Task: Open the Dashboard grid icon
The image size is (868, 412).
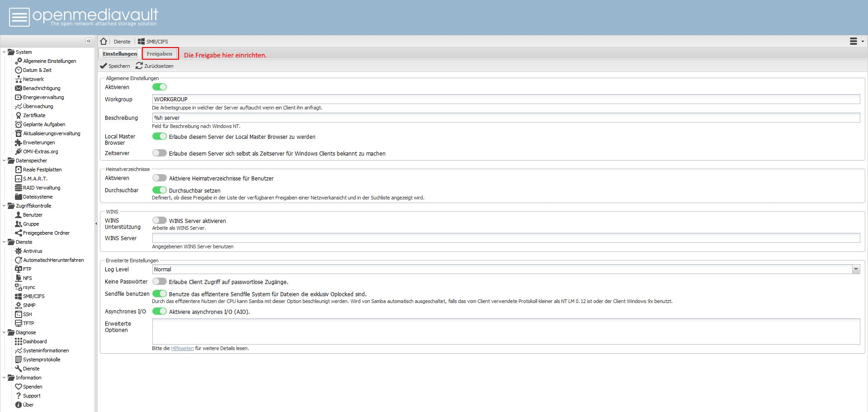Action: [x=19, y=341]
